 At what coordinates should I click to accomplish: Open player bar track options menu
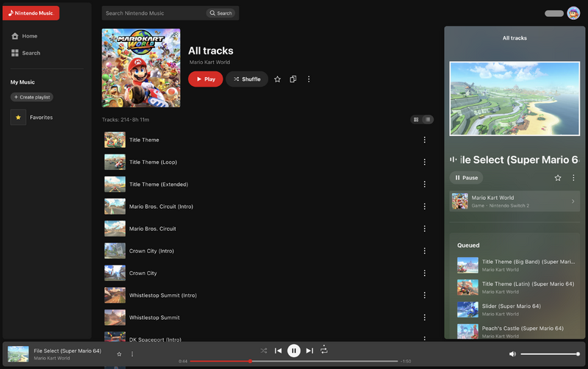132,354
